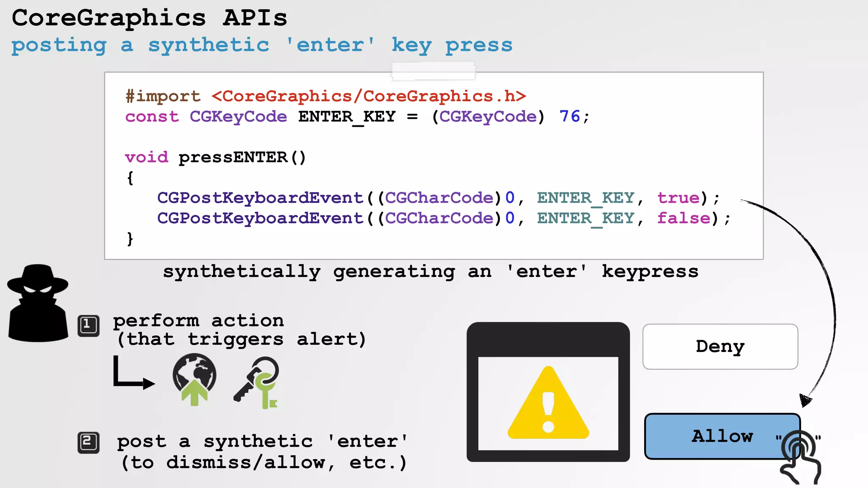The height and width of the screenshot is (488, 868).
Task: Click the 'CoreGraphics APIs' title
Action: tap(149, 18)
